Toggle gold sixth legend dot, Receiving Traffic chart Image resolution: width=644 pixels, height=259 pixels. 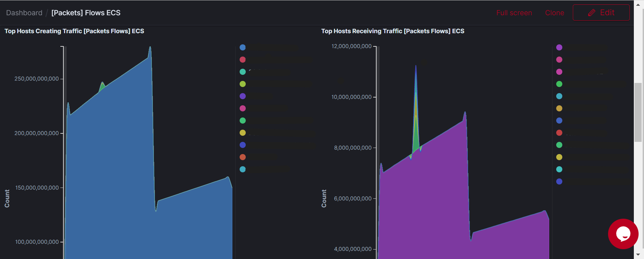(x=559, y=108)
